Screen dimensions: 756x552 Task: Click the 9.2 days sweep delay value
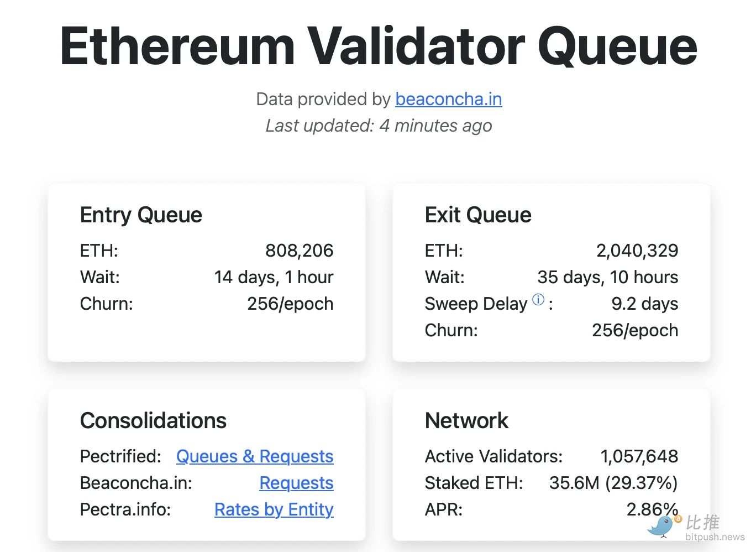(644, 304)
